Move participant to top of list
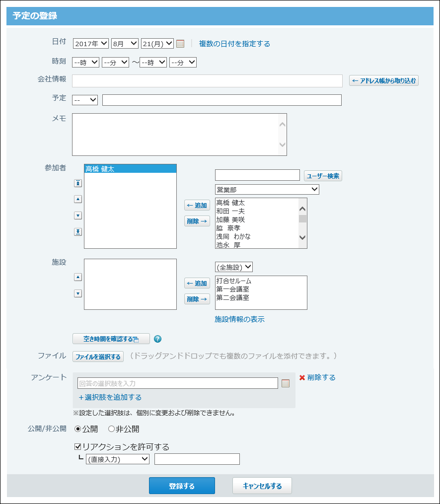 (78, 183)
